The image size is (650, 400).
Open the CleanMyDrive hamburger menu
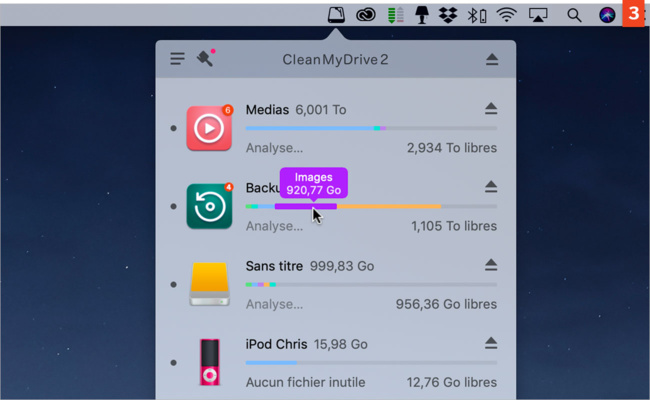tap(177, 59)
